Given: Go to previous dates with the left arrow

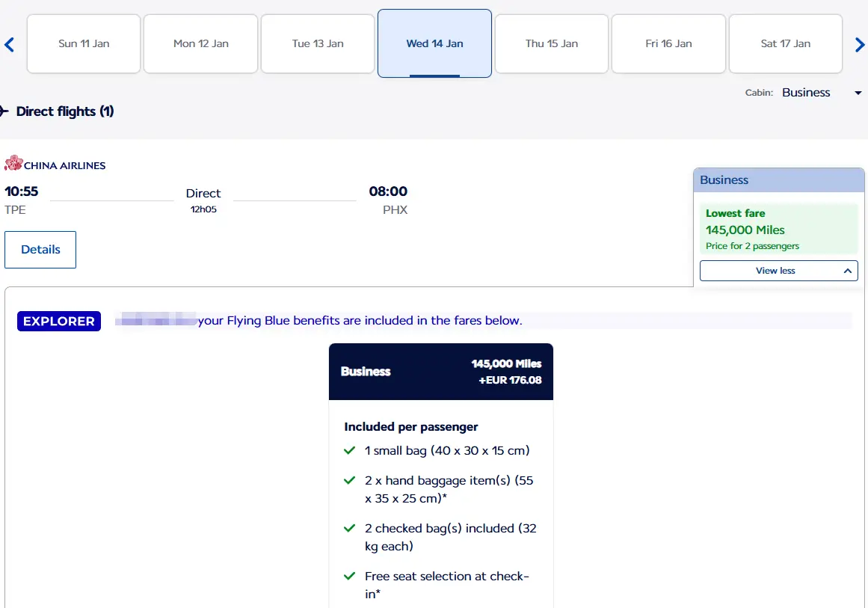Looking at the screenshot, I should point(9,44).
